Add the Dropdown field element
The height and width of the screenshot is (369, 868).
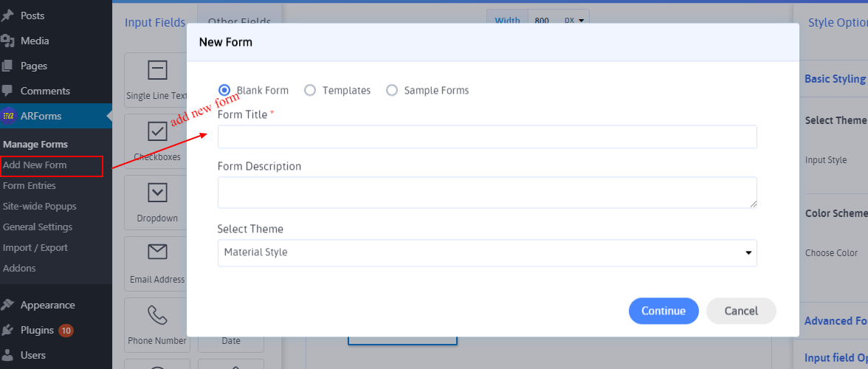(x=157, y=193)
